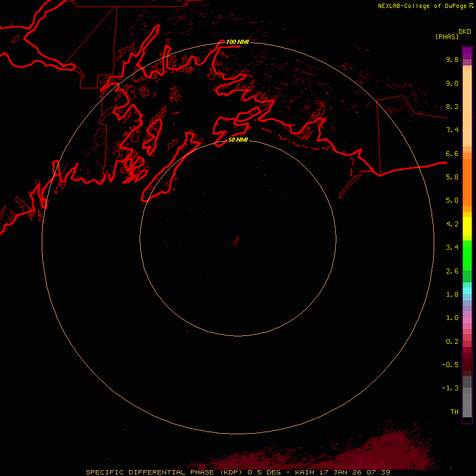
Task: Click the DKD legend title
Action: 465,32
